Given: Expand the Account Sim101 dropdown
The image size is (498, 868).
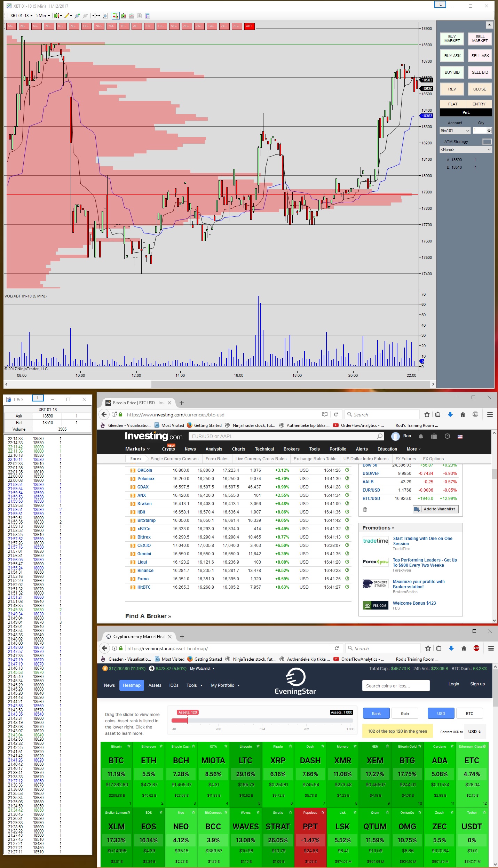Looking at the screenshot, I should (455, 131).
